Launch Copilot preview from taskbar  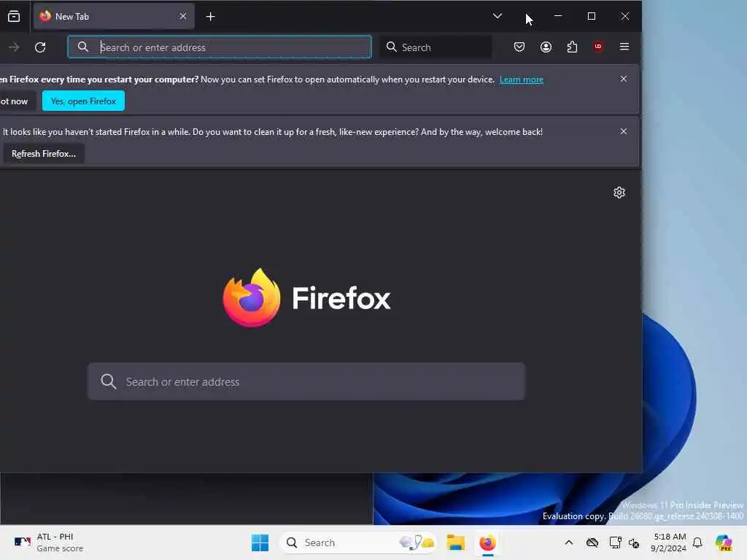coord(724,542)
